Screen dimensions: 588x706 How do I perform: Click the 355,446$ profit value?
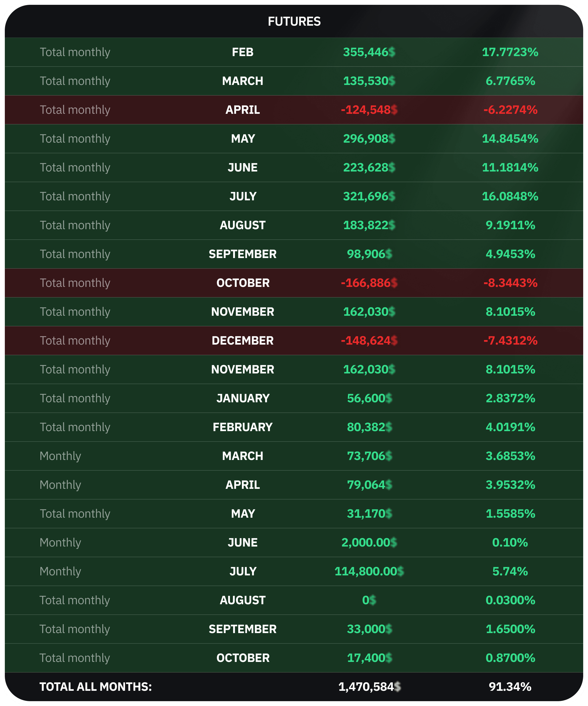tap(369, 52)
